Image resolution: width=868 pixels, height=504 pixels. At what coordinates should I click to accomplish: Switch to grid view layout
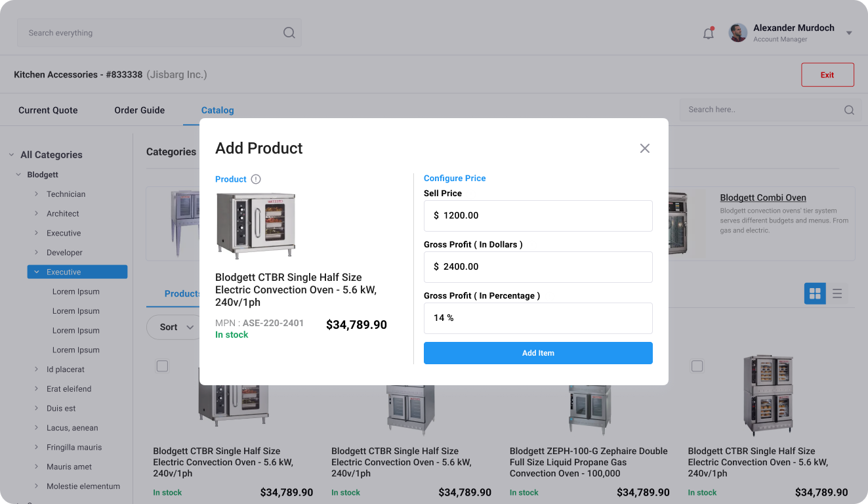(815, 293)
